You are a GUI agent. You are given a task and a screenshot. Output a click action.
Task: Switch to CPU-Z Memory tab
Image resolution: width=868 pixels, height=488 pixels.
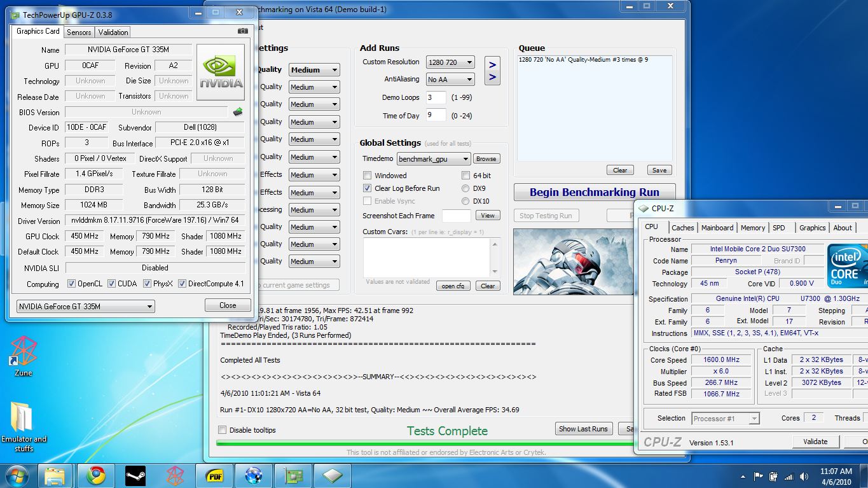click(x=753, y=228)
